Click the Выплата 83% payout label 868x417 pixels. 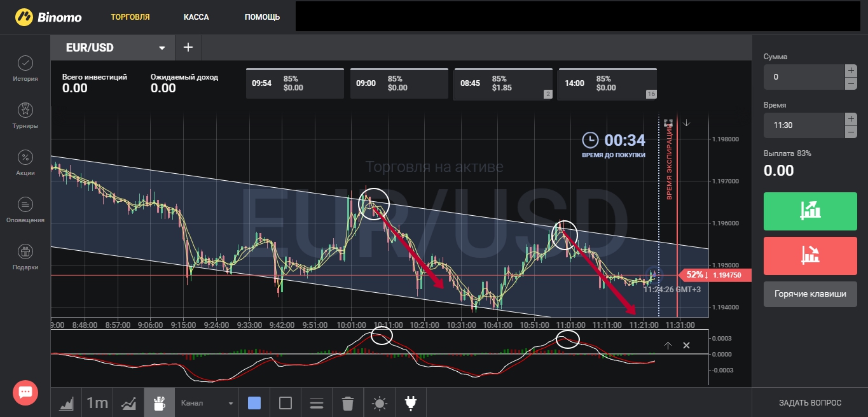(787, 153)
